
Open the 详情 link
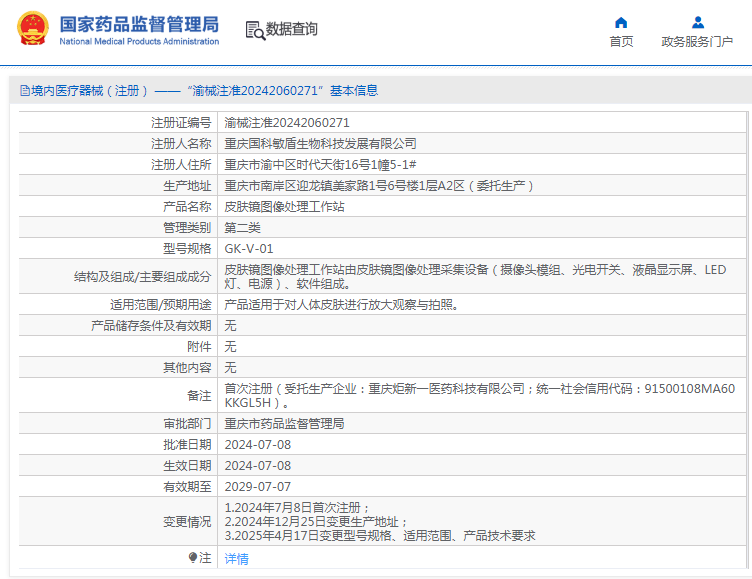tap(236, 558)
